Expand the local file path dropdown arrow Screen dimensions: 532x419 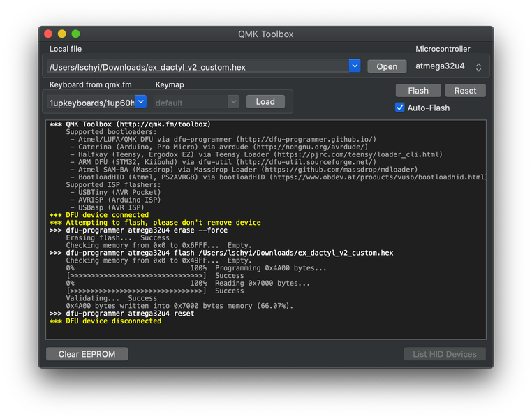tap(355, 66)
